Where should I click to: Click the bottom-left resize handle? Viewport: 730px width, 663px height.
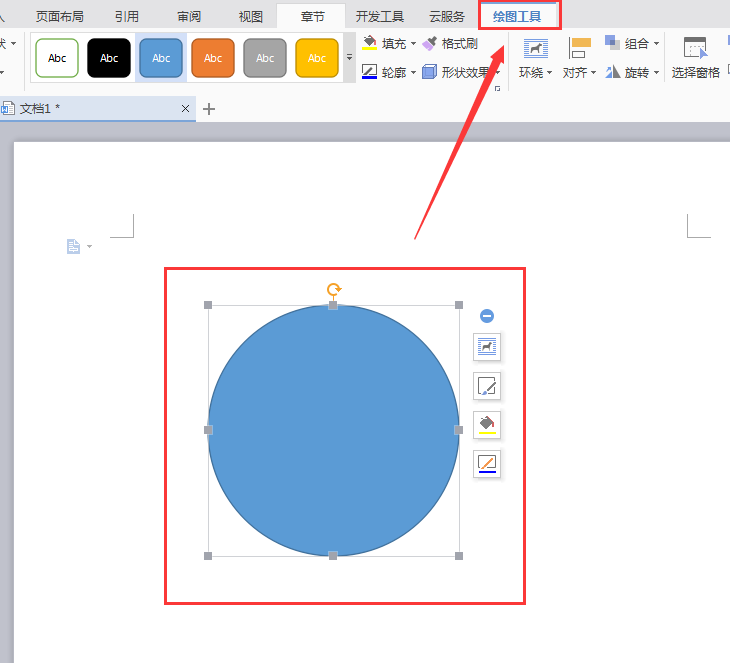pos(208,556)
